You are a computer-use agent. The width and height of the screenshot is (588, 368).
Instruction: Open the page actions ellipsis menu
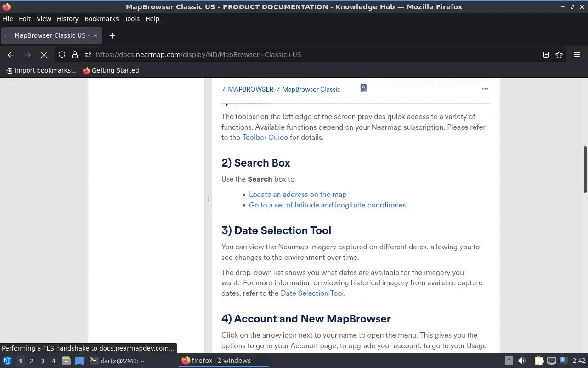[485, 89]
